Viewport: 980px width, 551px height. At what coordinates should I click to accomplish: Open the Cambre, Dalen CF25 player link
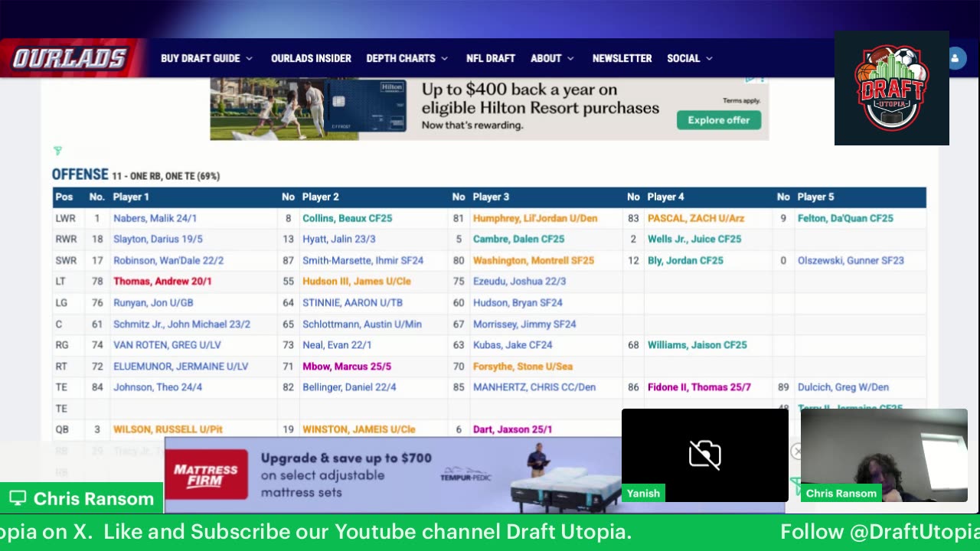[518, 239]
